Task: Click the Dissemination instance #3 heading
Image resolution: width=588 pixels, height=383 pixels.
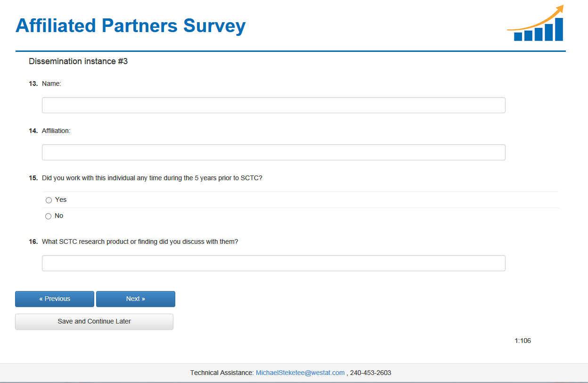Action: coord(78,61)
